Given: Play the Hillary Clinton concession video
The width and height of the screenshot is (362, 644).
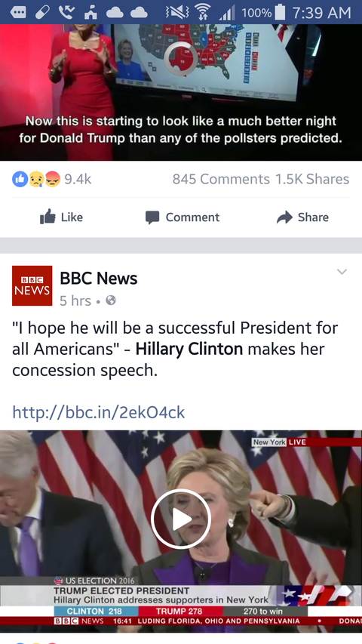Looking at the screenshot, I should (181, 519).
